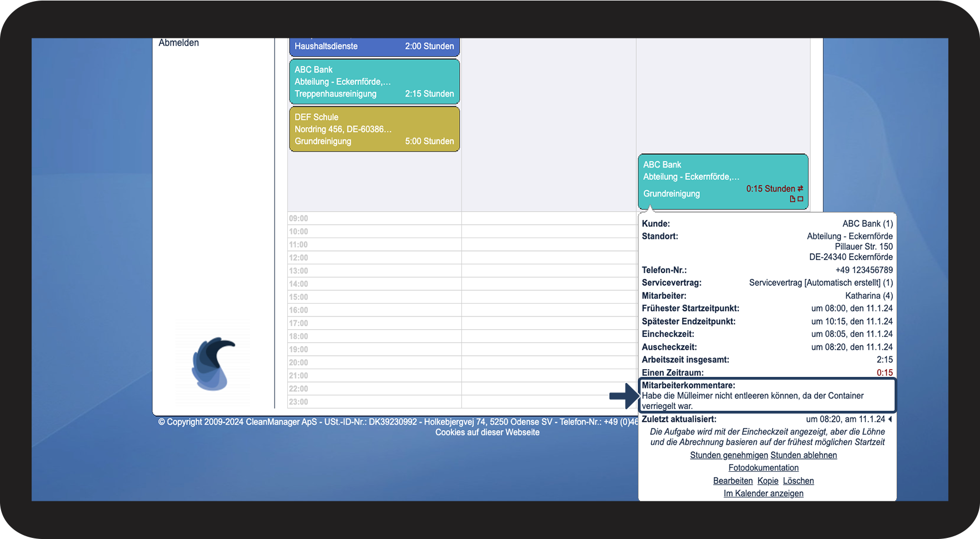Click Servicevertrag [Automatisch erstellt] (1) value
This screenshot has height=539, width=980.
[821, 283]
